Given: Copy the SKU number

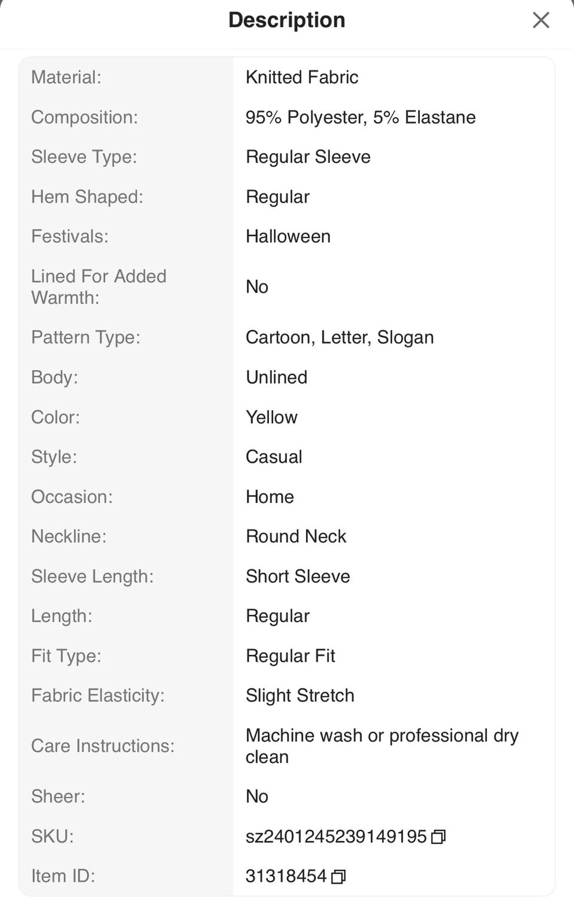Looking at the screenshot, I should click(438, 837).
